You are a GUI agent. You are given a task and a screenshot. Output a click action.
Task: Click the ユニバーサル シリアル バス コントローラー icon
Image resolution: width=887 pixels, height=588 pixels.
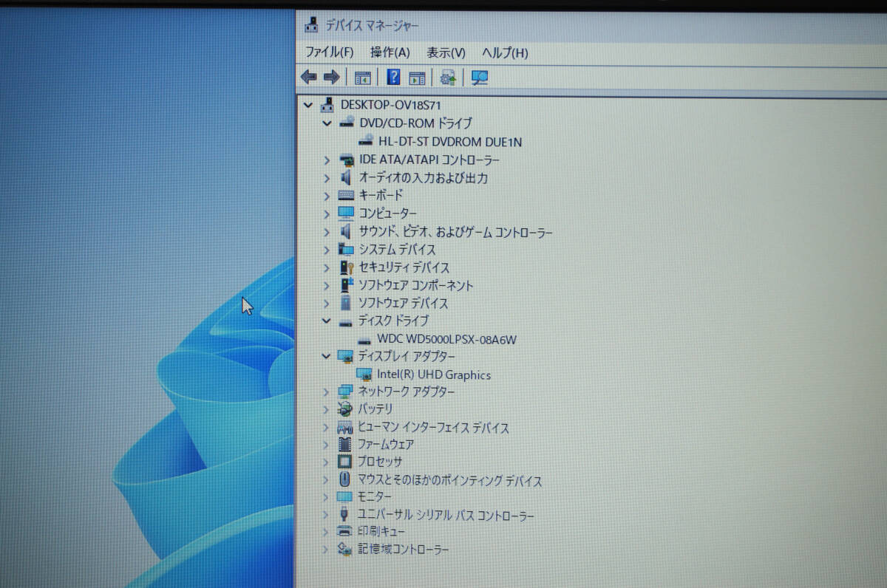point(344,515)
